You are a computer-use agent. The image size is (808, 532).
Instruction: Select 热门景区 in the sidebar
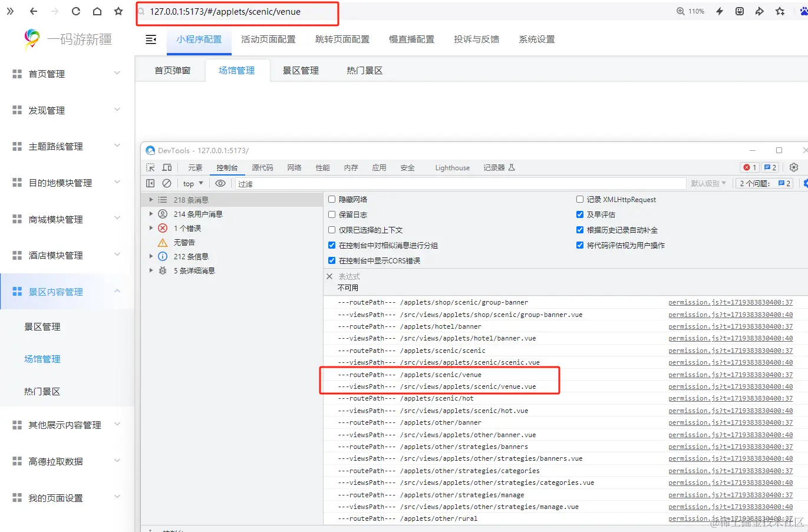42,391
